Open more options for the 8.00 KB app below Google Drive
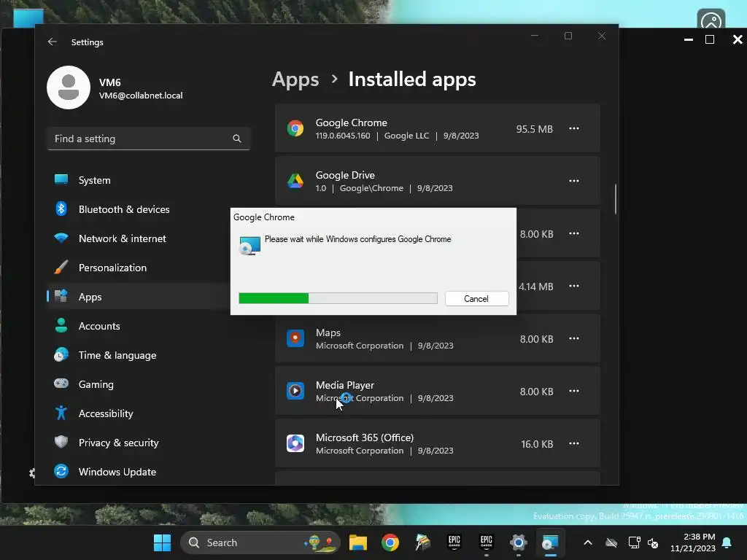The width and height of the screenshot is (747, 560). pyautogui.click(x=574, y=233)
